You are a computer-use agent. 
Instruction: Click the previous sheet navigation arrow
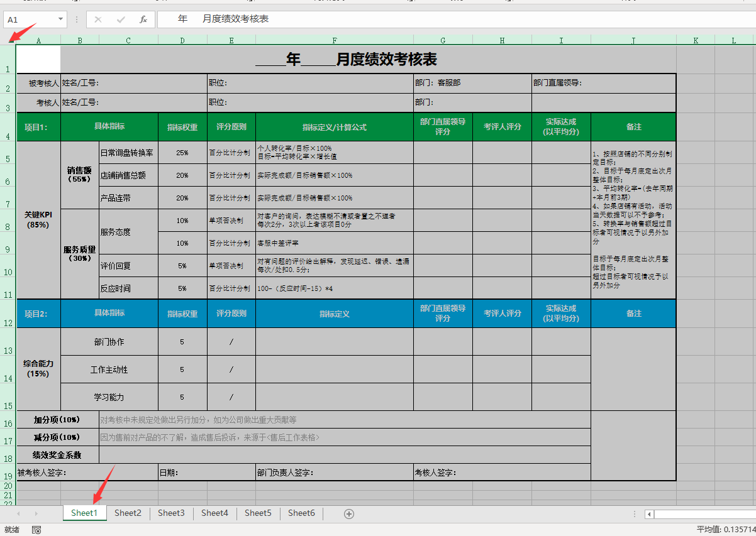coord(18,513)
